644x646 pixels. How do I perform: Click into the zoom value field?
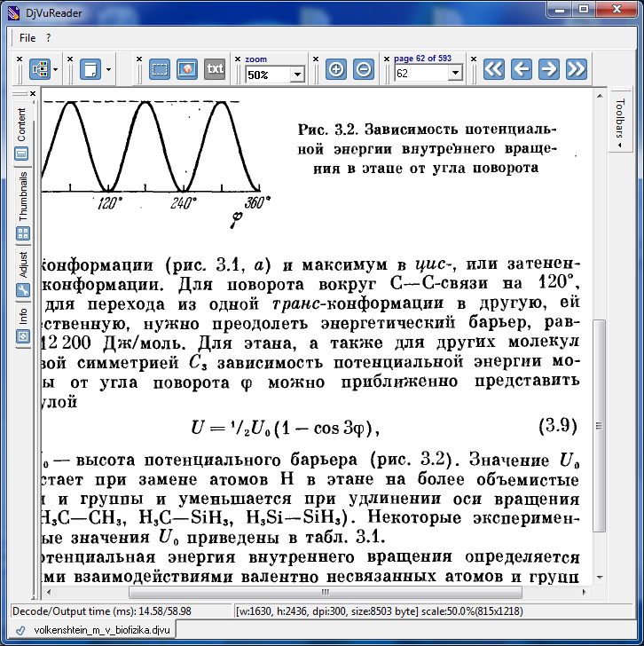268,75
